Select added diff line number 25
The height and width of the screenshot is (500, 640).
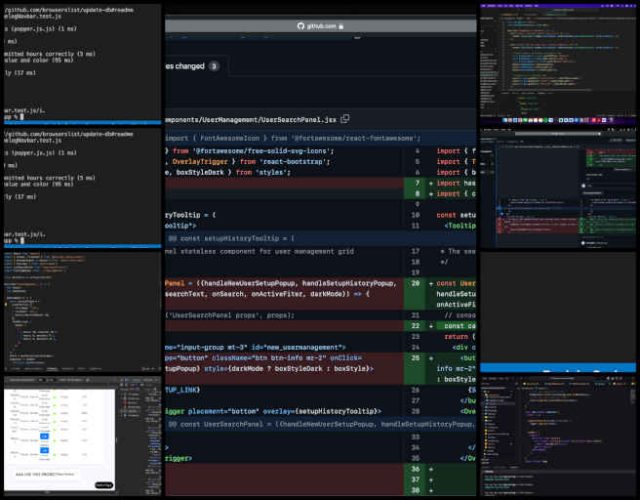click(415, 356)
